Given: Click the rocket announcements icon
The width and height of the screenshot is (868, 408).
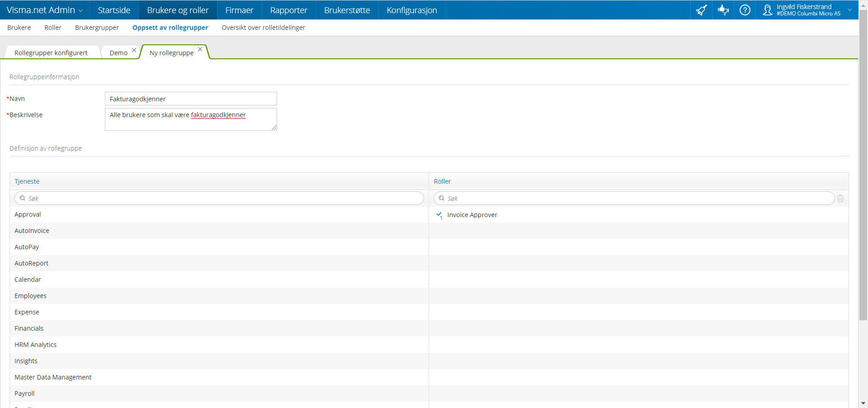Looking at the screenshot, I should pyautogui.click(x=701, y=10).
